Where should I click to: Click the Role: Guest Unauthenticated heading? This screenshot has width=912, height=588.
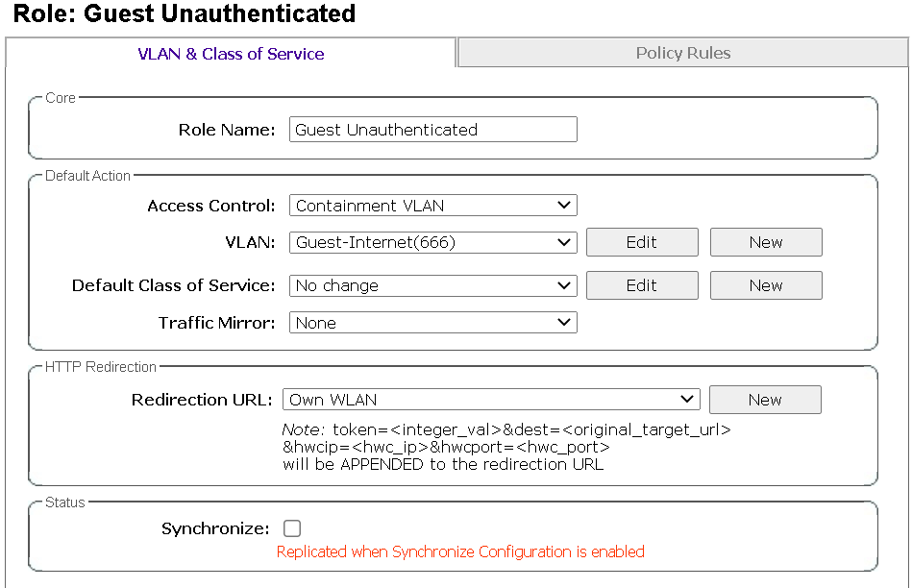tap(185, 14)
